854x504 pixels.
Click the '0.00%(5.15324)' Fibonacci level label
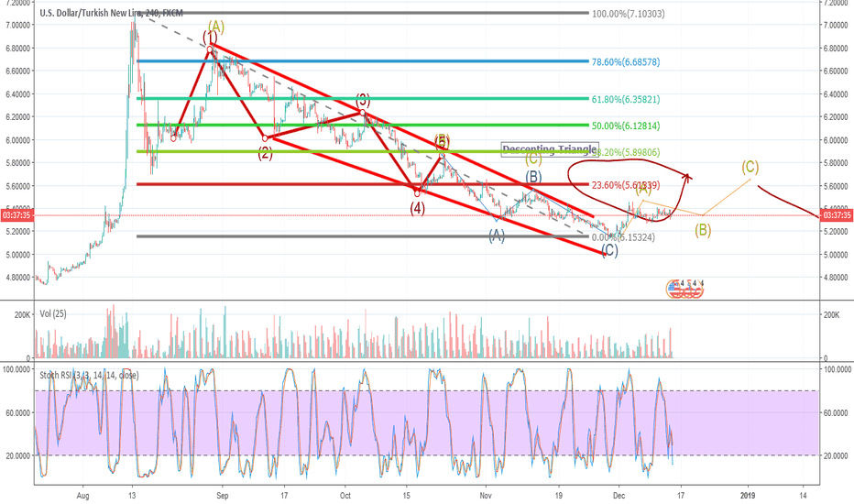(x=624, y=237)
